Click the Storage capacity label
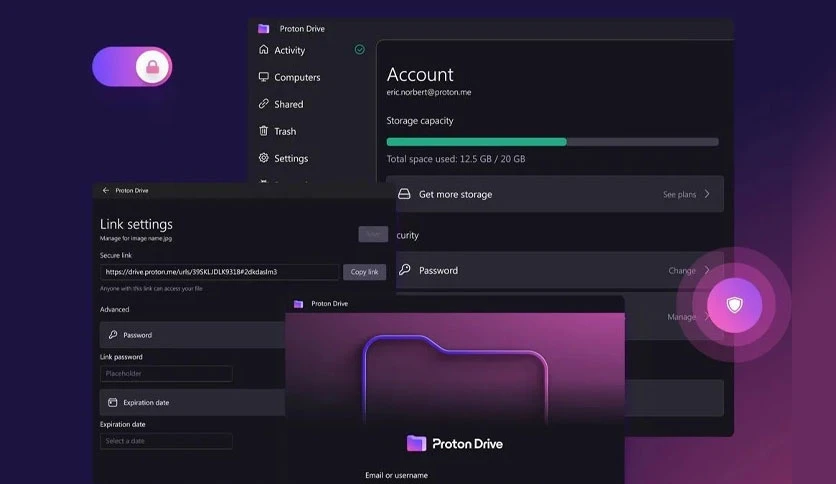Screen dimensions: 836x484 click(x=420, y=121)
